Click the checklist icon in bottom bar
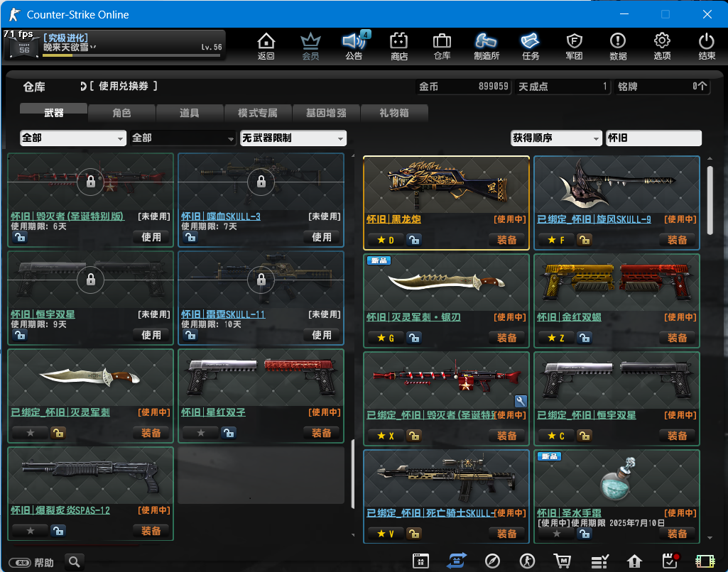728x572 pixels. click(x=599, y=561)
